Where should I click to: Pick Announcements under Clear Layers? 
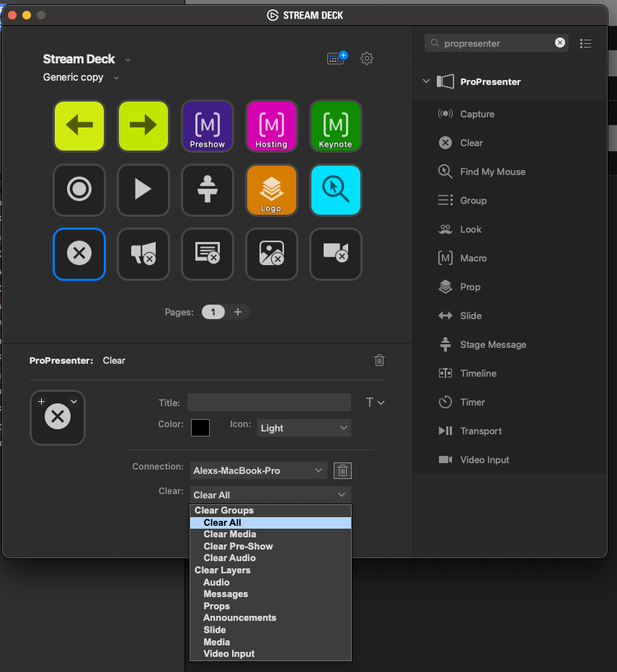270,617
